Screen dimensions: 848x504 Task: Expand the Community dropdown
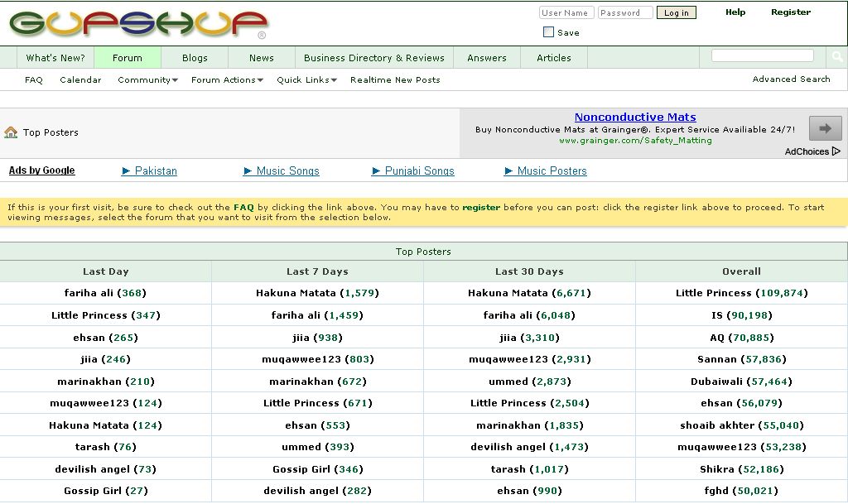[147, 80]
